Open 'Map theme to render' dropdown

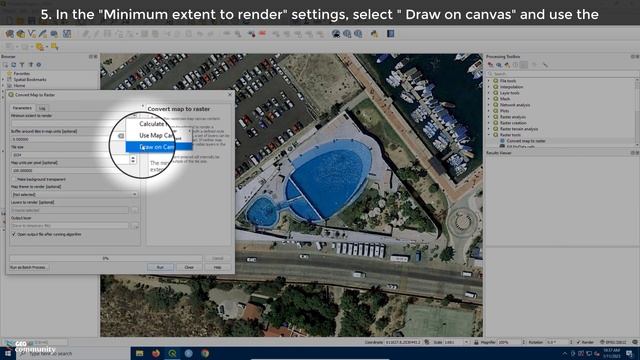pyautogui.click(x=74, y=195)
